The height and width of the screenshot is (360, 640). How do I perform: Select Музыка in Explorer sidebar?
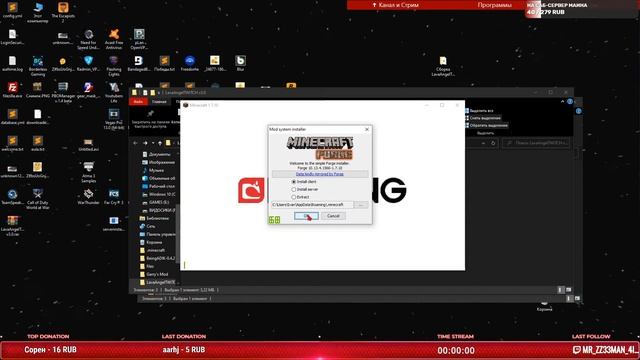153,170
